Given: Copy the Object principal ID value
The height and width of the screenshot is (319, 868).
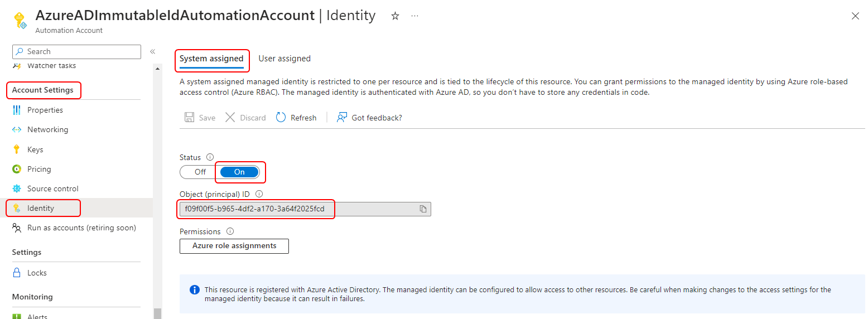Looking at the screenshot, I should point(423,209).
